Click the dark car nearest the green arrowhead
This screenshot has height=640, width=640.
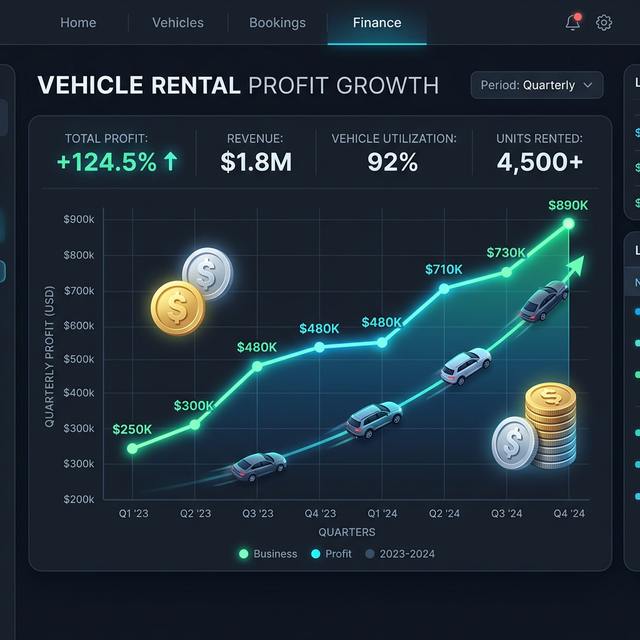[x=543, y=301]
